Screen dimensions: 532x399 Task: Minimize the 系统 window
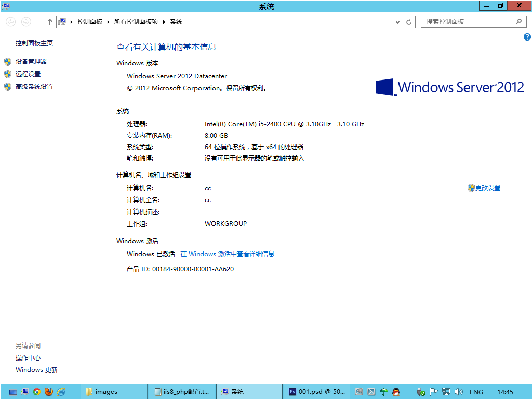pyautogui.click(x=486, y=6)
